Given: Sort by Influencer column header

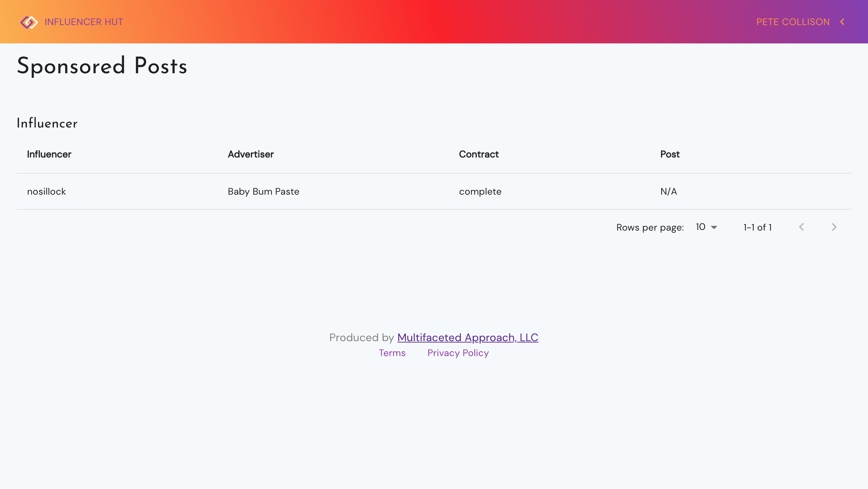Looking at the screenshot, I should pos(49,154).
